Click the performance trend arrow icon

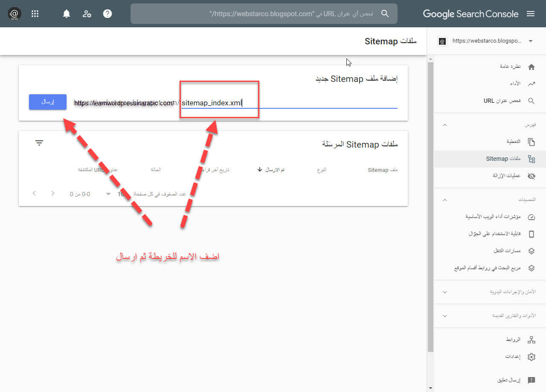tap(531, 84)
